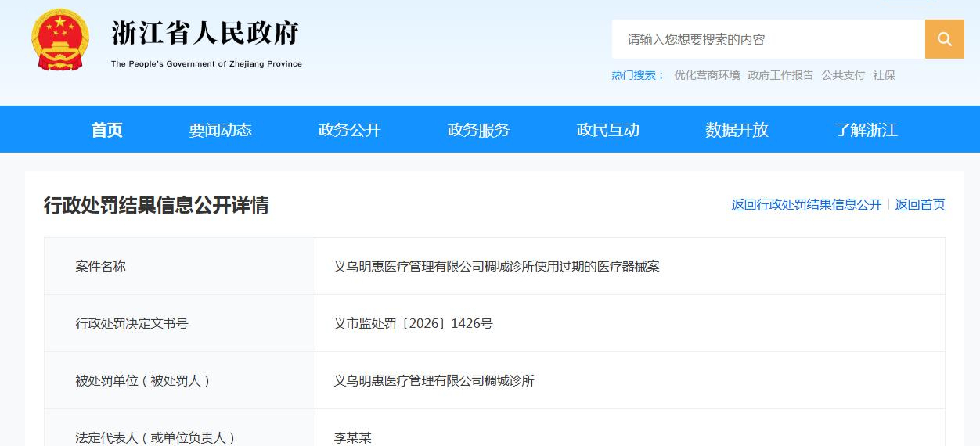Click hot search term 优化营商环境
The height and width of the screenshot is (446, 980).
coord(707,75)
